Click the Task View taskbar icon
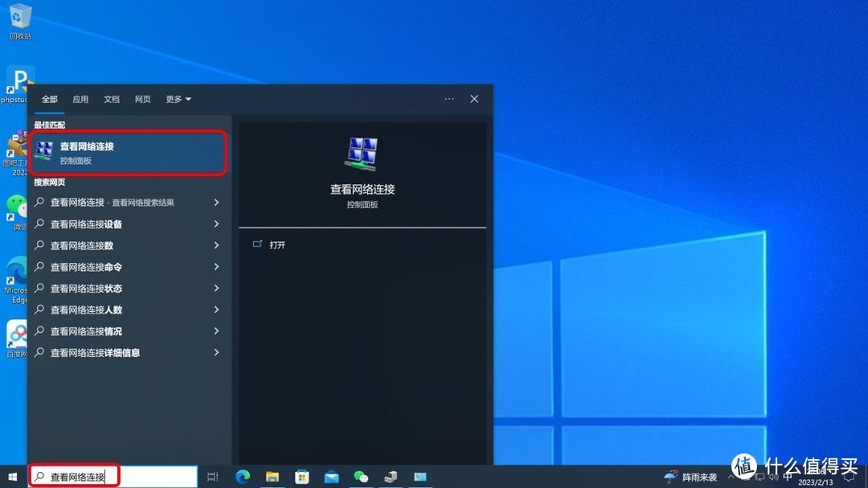868x488 pixels. [x=213, y=477]
